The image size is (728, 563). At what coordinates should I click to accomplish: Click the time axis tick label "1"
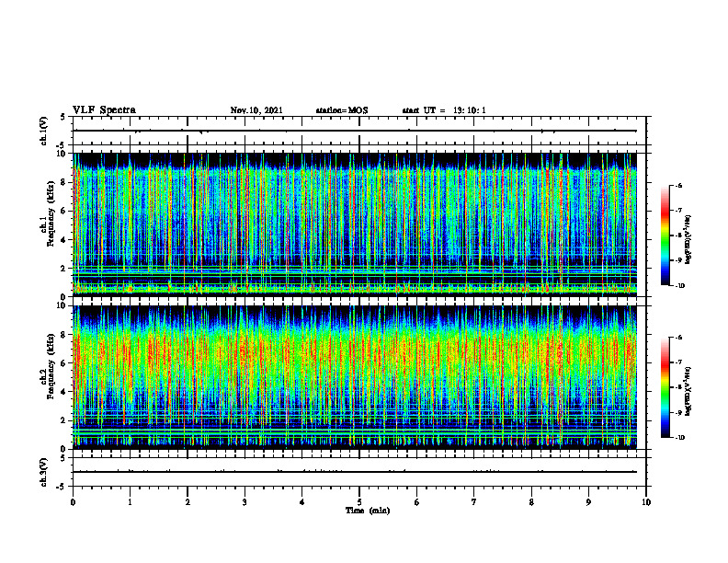[130, 502]
